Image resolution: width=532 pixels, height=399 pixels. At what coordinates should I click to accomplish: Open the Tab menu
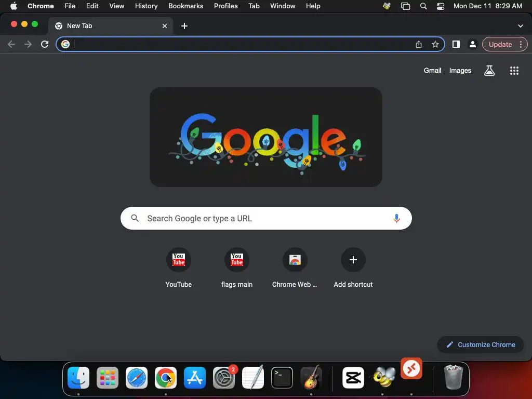(x=254, y=6)
